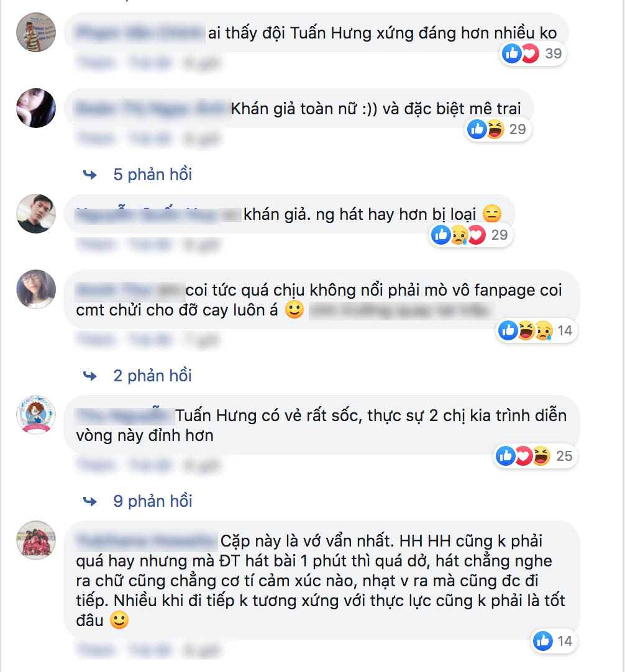Click the reply arrow icon beside '5 phản hồi'
Screen dimensions: 625x672
pyautogui.click(x=90, y=175)
